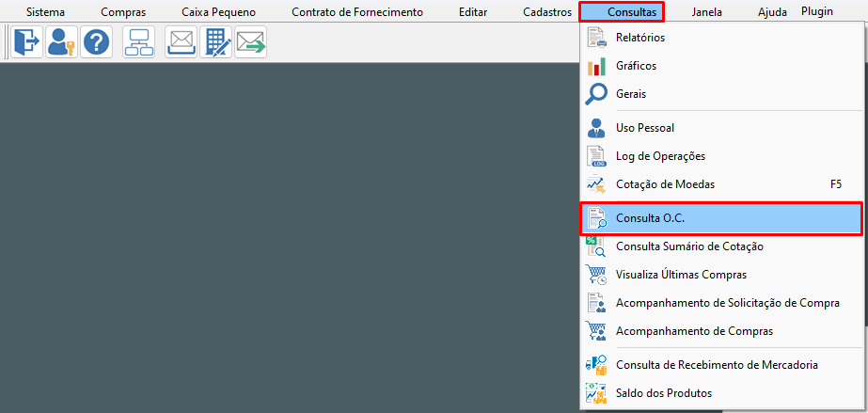Open help via question mark icon
This screenshot has height=413, width=868.
coord(96,41)
